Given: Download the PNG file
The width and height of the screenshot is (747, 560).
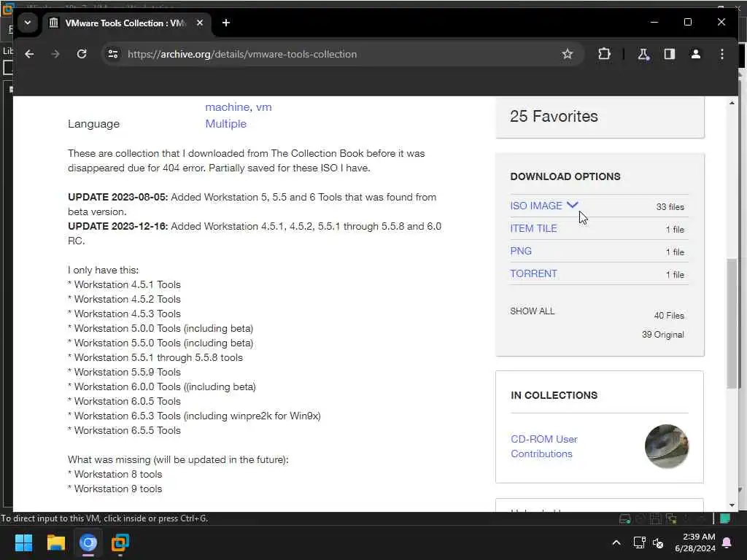Looking at the screenshot, I should tap(521, 251).
